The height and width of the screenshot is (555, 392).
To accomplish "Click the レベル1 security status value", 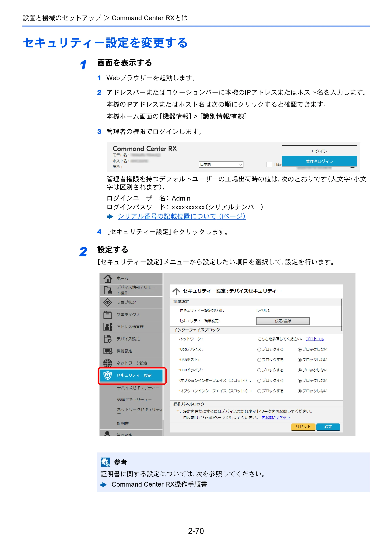I will (x=263, y=311).
